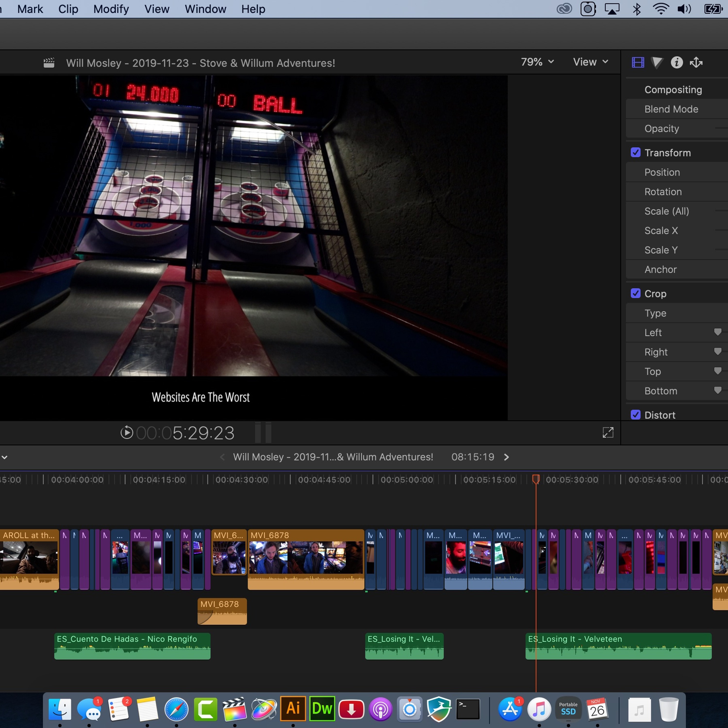Open the Help menu
Viewport: 728px width, 728px height.
coord(253,9)
